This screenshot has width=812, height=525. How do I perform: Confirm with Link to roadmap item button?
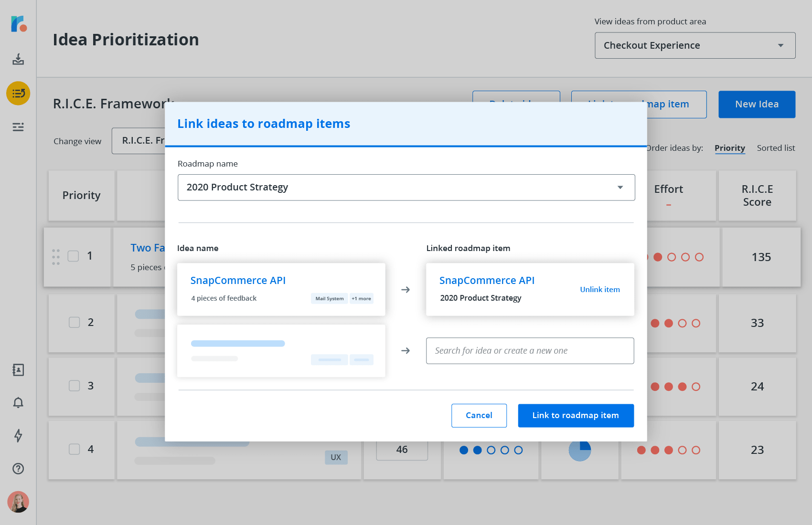click(x=576, y=416)
